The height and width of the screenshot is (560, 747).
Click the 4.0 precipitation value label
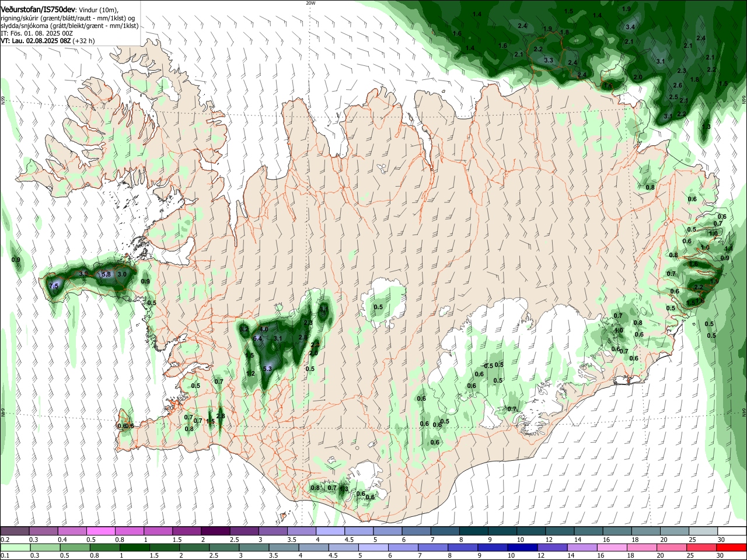[264, 329]
